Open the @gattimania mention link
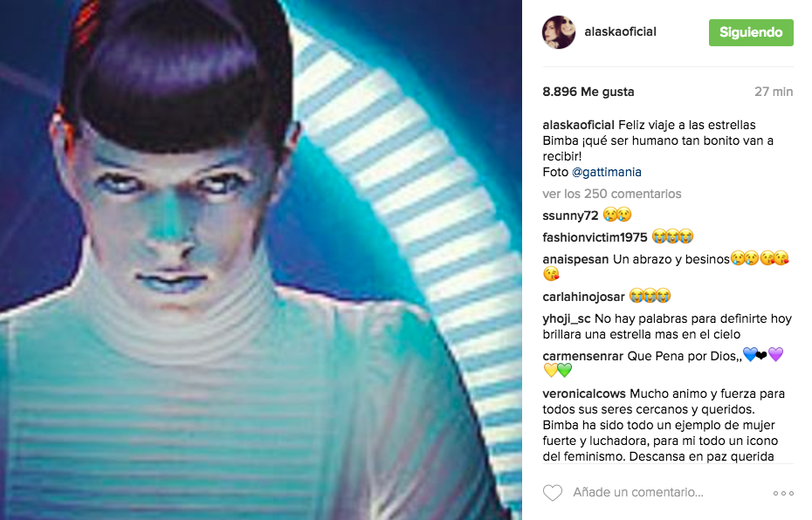Image resolution: width=812 pixels, height=520 pixels. 607,172
